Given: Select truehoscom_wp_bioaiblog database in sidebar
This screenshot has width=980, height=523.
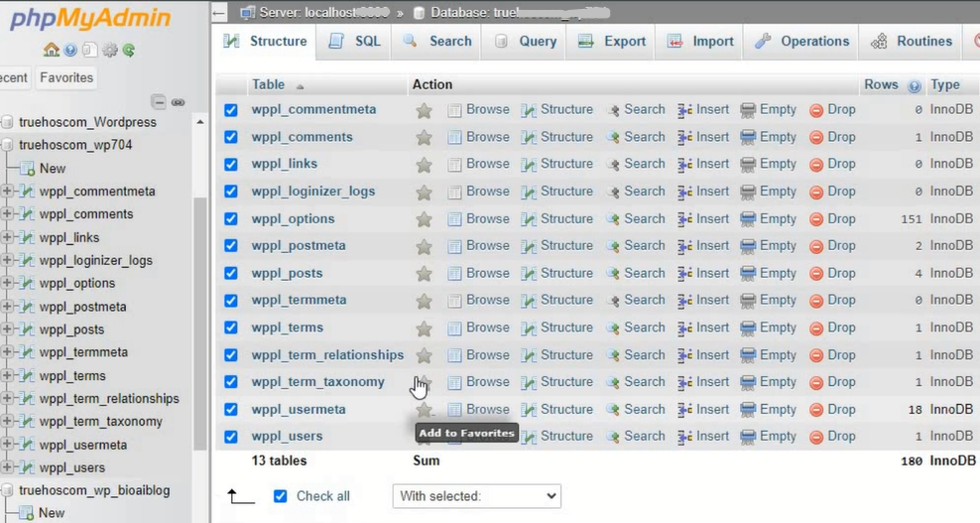Looking at the screenshot, I should point(94,490).
